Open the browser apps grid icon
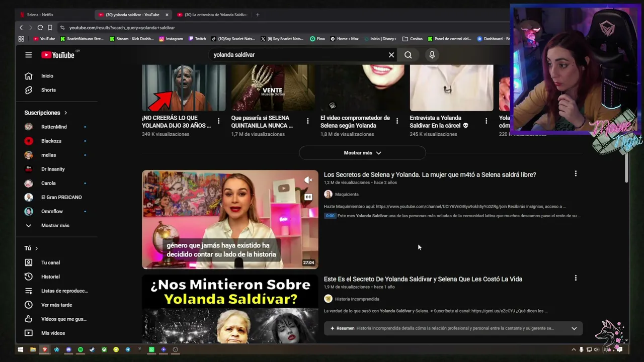The image size is (644, 362). pyautogui.click(x=21, y=39)
